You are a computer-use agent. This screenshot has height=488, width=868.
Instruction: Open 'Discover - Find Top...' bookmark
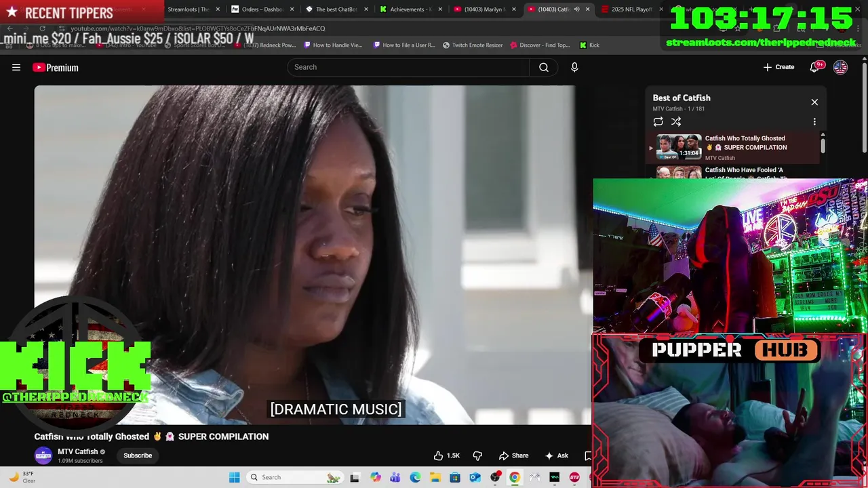[x=540, y=45]
